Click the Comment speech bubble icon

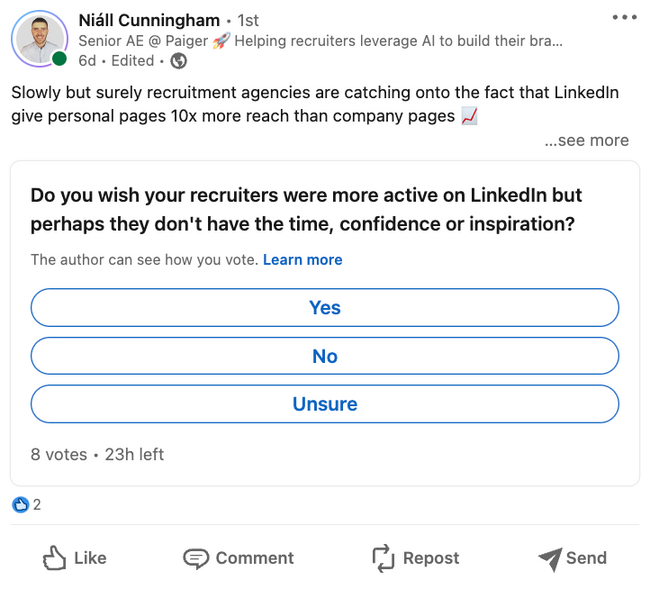coord(196,558)
